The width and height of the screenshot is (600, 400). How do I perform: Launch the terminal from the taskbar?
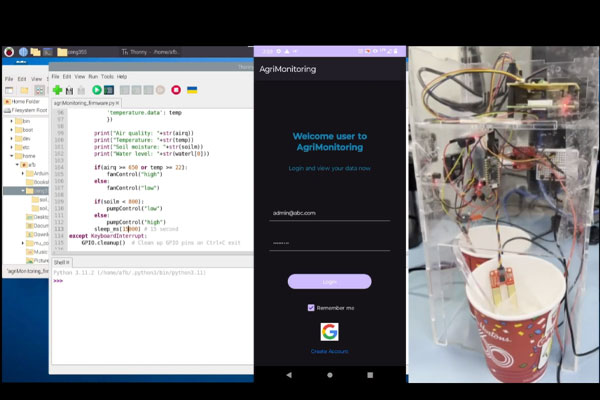(48, 52)
